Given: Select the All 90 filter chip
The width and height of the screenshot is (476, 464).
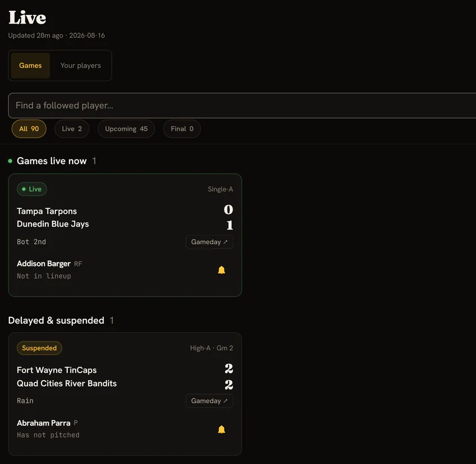Looking at the screenshot, I should [29, 129].
